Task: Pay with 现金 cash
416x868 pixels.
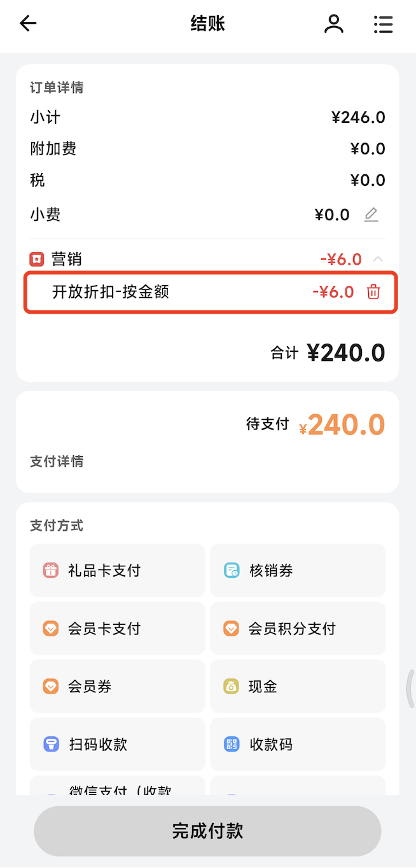Action: click(298, 686)
